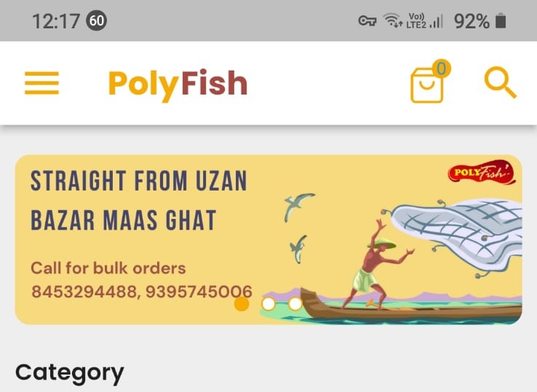
Task: Open the hamburger navigation menu
Action: [x=41, y=83]
